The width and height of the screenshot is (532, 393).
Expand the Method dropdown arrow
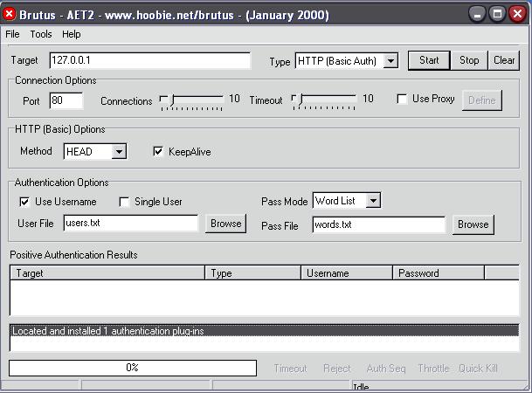tap(119, 151)
